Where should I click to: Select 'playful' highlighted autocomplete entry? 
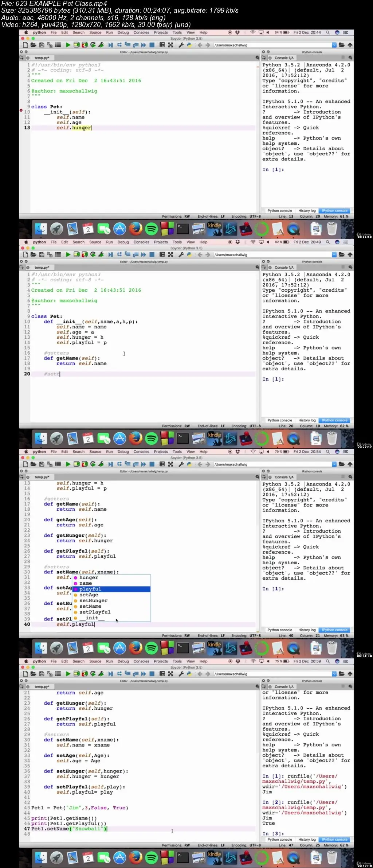coord(111,589)
